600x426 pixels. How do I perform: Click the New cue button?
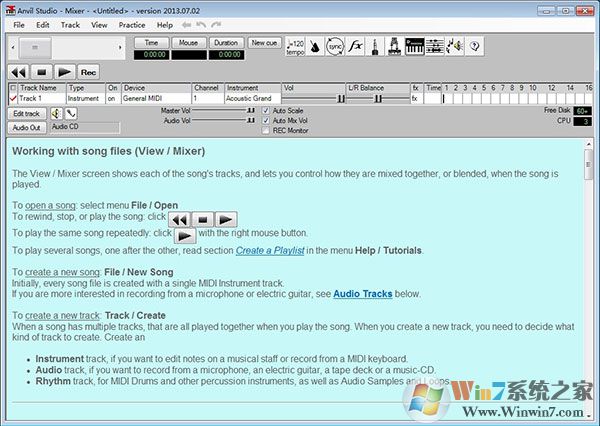(x=264, y=43)
